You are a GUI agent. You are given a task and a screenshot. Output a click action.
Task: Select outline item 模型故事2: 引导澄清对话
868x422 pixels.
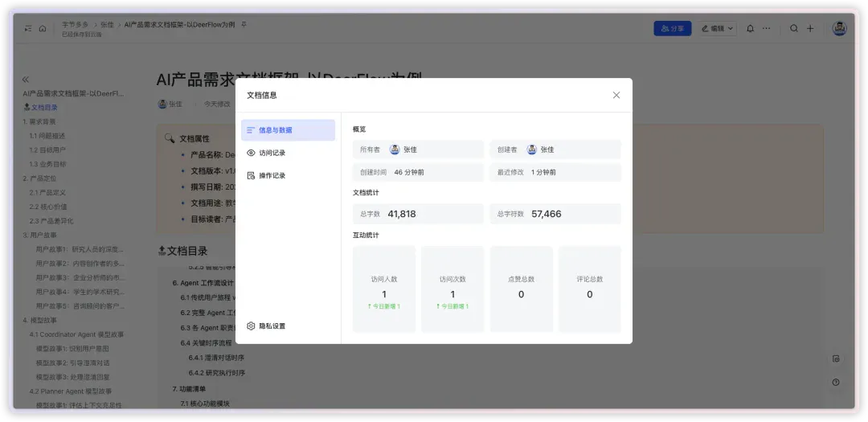coord(72,363)
